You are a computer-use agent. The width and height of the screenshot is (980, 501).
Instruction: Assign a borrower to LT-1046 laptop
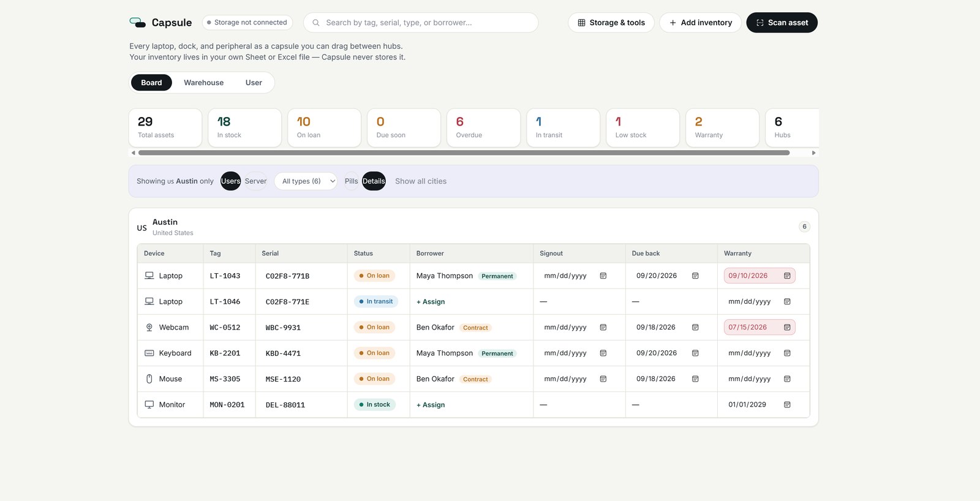click(431, 301)
